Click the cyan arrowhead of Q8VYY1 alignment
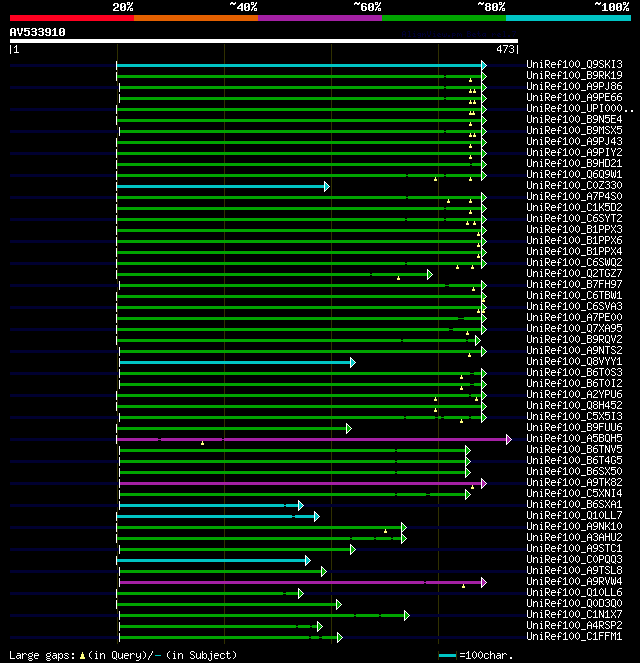The width and height of the screenshot is (640, 663). 353,362
